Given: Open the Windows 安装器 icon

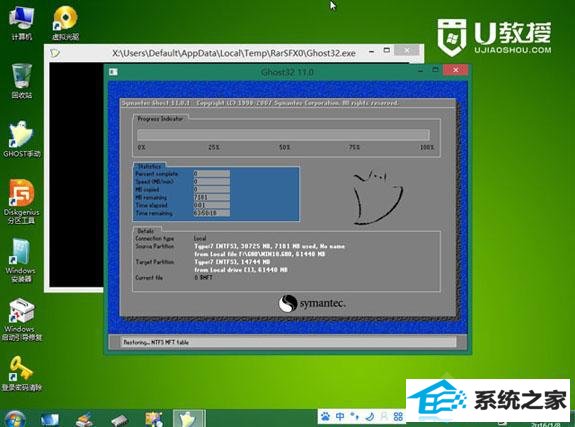Looking at the screenshot, I should point(21,260).
